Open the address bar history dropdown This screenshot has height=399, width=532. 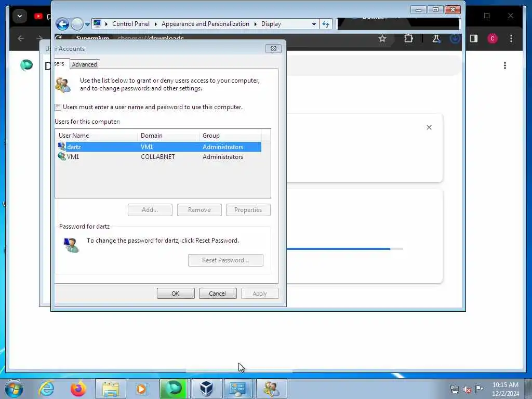[x=314, y=24]
